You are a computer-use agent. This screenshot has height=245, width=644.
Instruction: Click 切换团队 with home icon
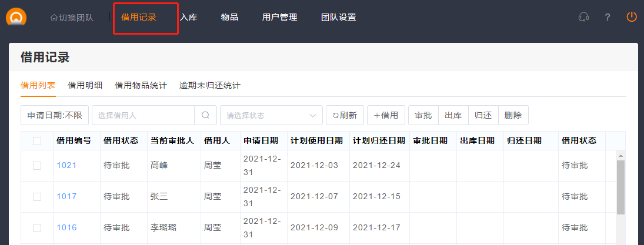[72, 17]
